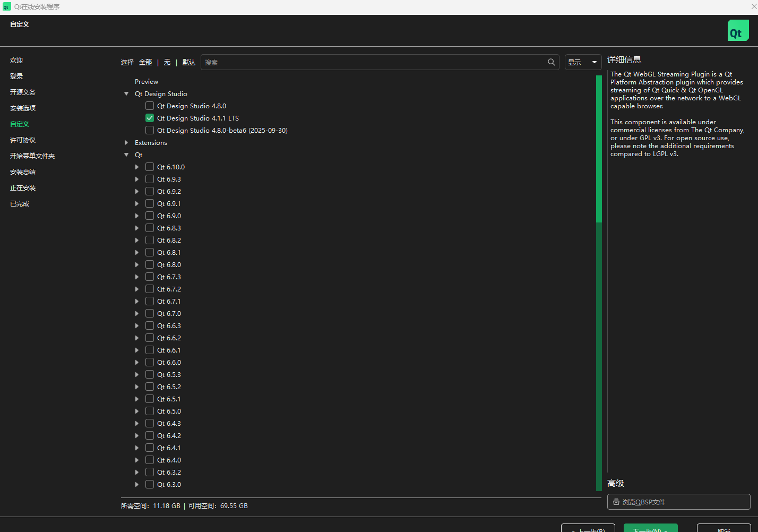Expand the Qt 6.3.2 node

point(137,472)
